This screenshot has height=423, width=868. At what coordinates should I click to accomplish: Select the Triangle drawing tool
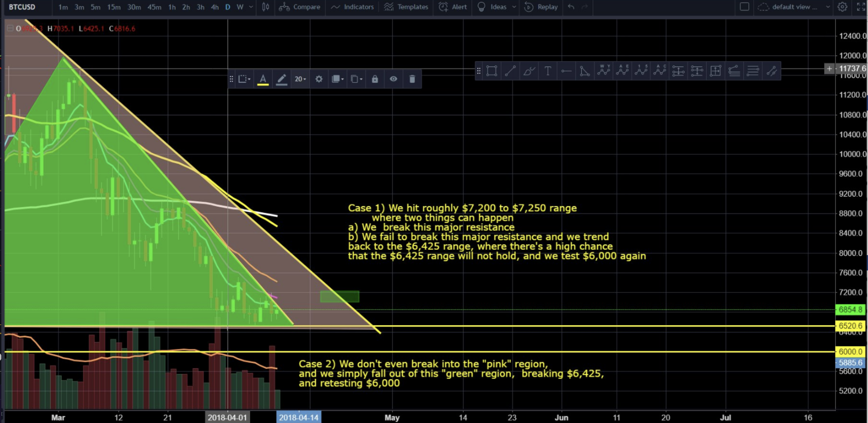(x=585, y=71)
